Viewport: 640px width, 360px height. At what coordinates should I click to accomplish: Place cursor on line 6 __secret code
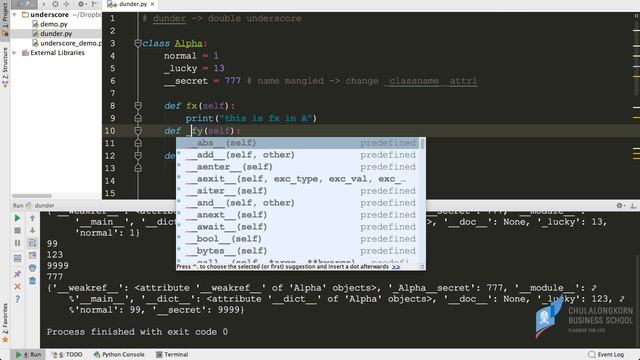click(x=202, y=81)
